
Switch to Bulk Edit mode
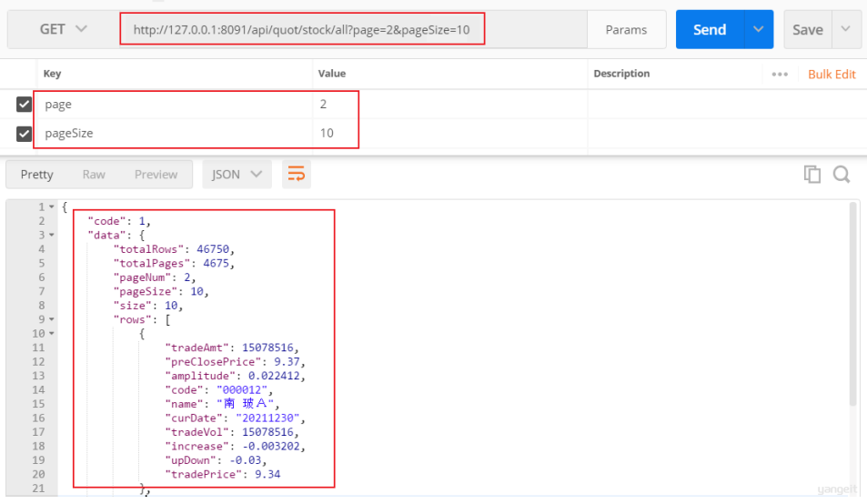click(x=832, y=74)
